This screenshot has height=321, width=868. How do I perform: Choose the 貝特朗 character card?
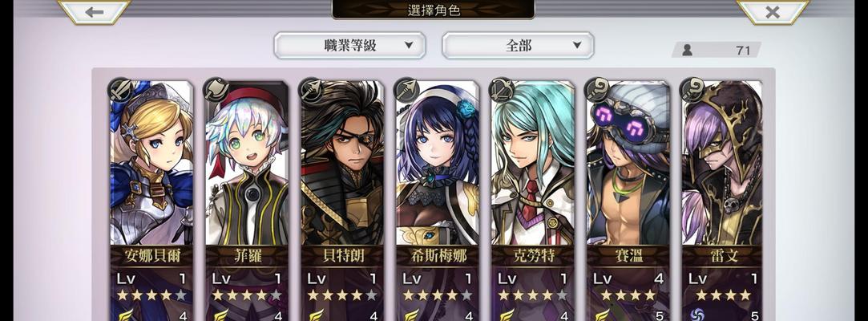(342, 200)
